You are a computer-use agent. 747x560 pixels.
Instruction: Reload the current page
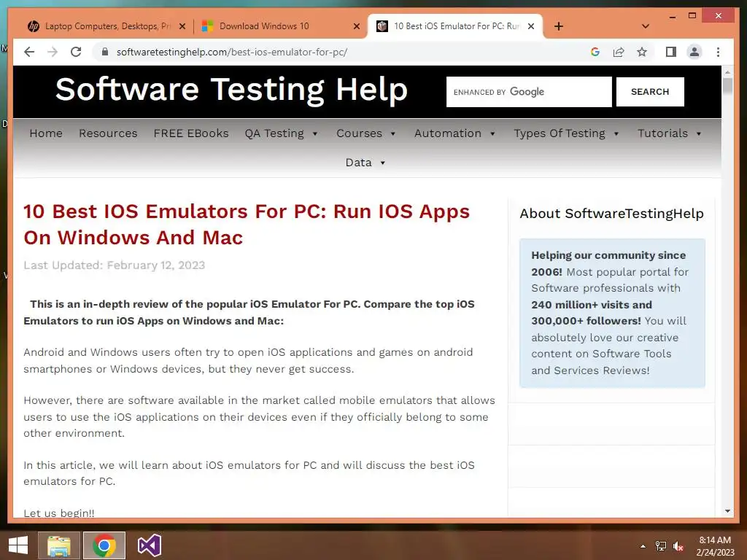(76, 52)
